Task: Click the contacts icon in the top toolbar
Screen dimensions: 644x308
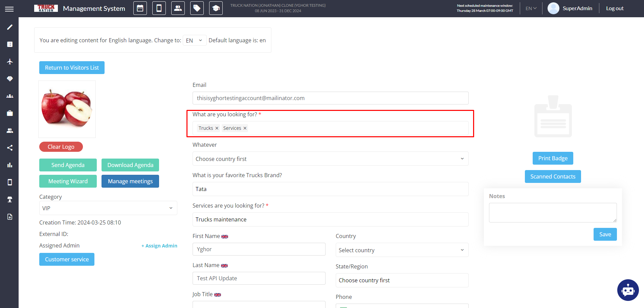Action: coord(178,8)
